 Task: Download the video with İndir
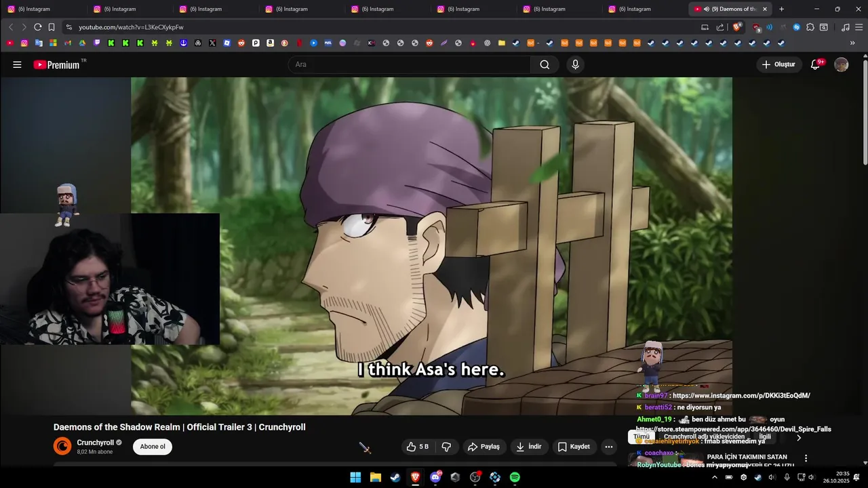click(529, 447)
